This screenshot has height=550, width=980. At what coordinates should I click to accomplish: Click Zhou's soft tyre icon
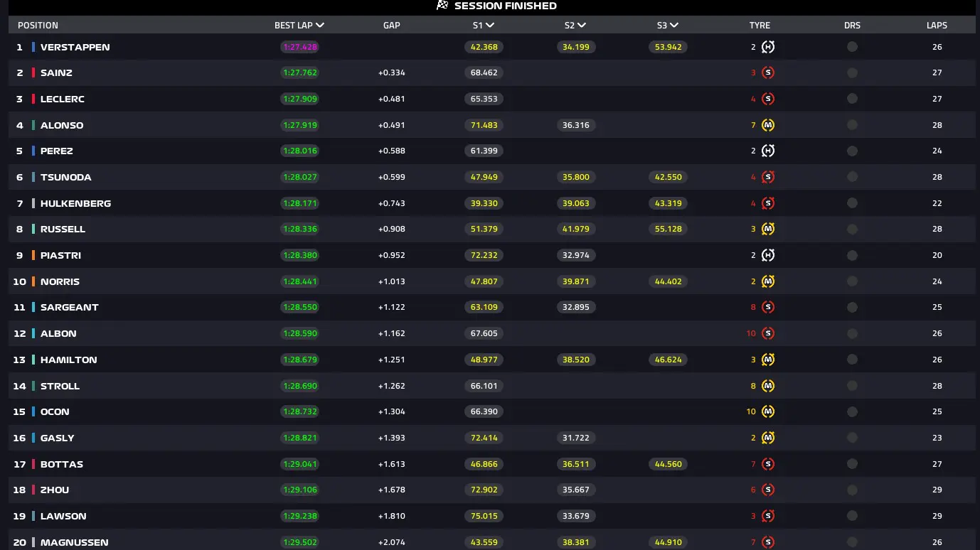[768, 490]
